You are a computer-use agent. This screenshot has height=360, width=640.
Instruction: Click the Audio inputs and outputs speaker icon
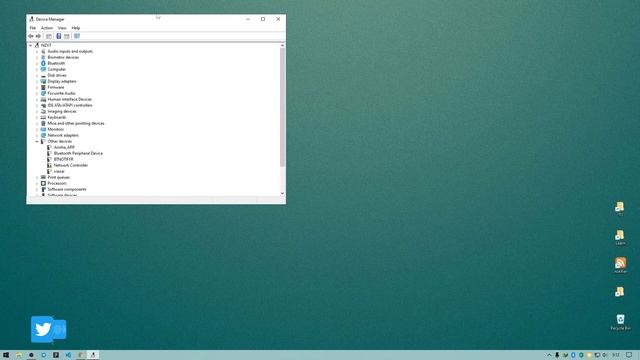point(43,51)
